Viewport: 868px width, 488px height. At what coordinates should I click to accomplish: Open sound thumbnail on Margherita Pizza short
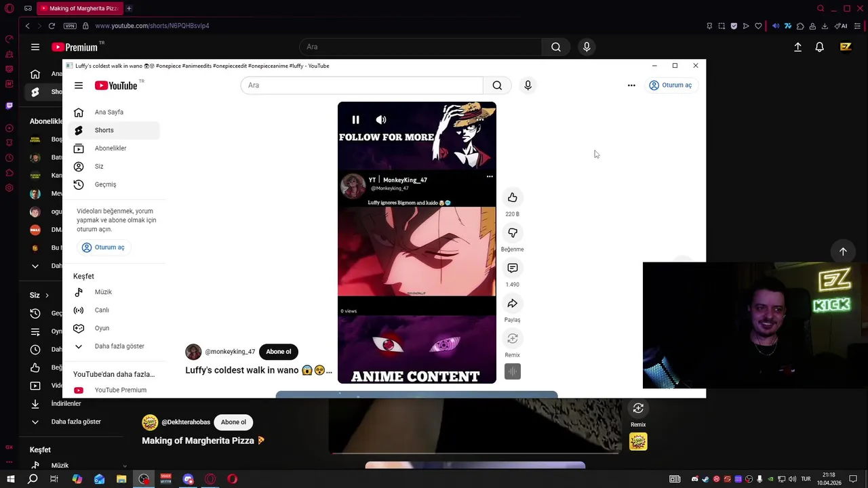[638, 442]
